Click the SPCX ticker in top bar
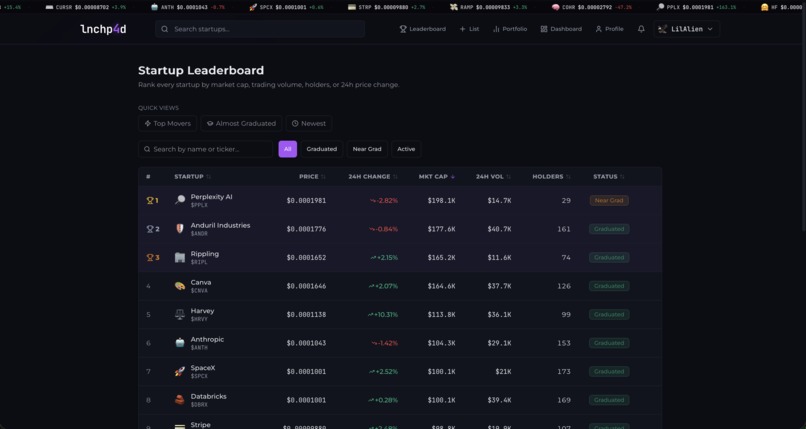Screen dimensions: 806x429 (288, 7)
